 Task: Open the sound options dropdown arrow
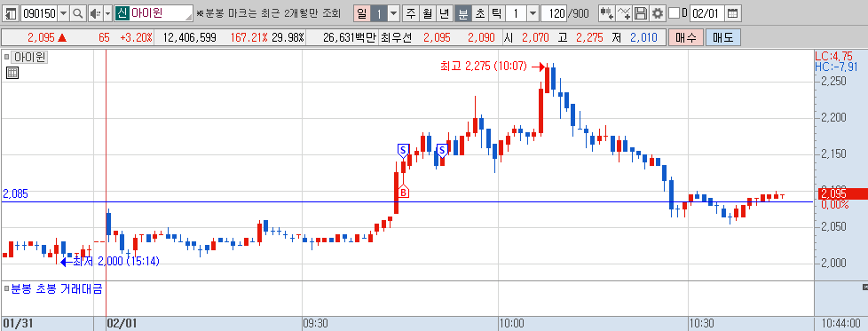click(x=107, y=13)
